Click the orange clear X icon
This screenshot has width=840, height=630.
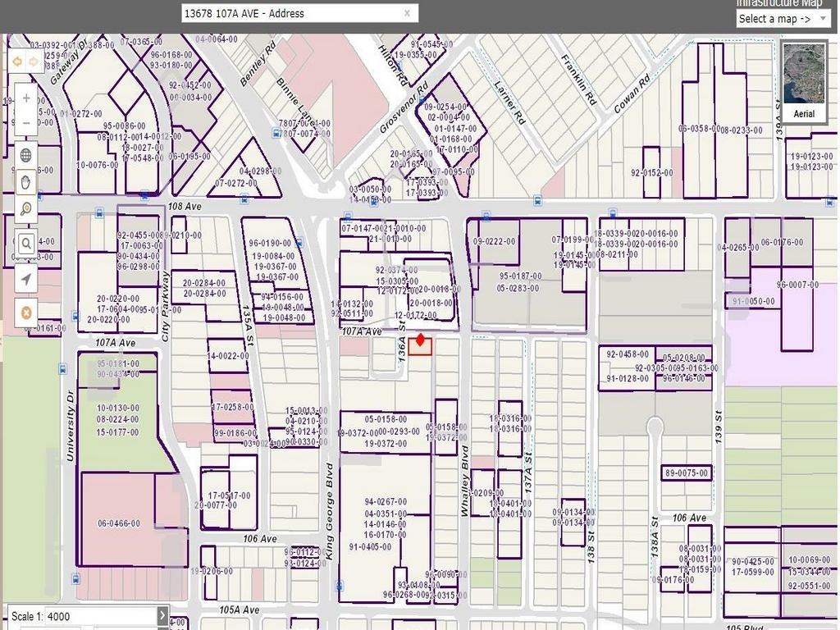[26, 313]
